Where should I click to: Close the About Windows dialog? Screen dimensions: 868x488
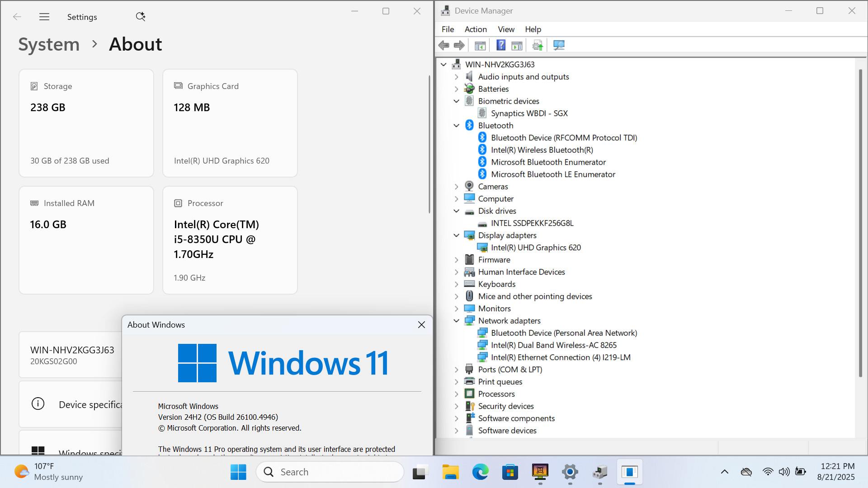[421, 325]
